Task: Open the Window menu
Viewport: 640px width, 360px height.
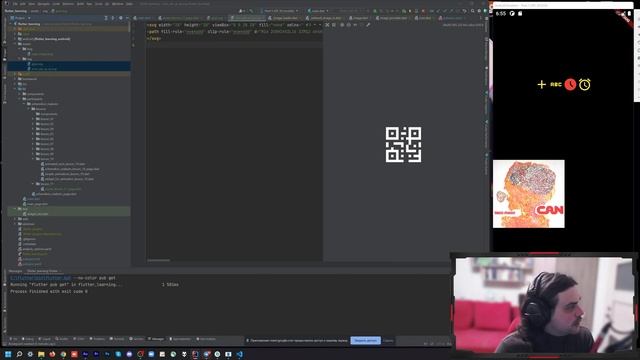Action: click(118, 4)
